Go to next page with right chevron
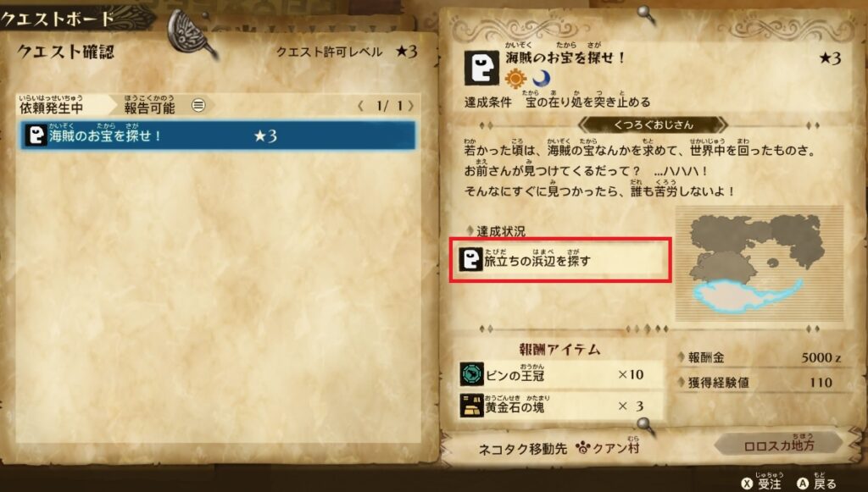 411,106
